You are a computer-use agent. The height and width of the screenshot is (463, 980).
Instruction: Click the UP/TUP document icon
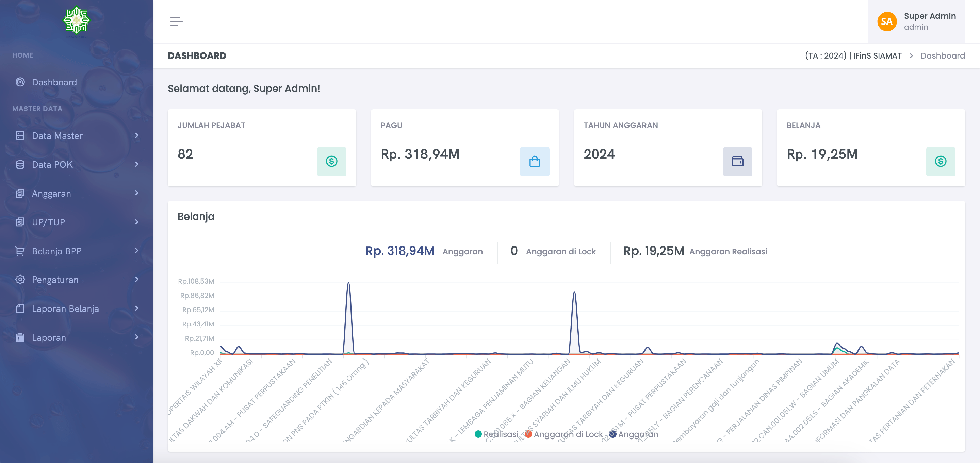coord(20,222)
